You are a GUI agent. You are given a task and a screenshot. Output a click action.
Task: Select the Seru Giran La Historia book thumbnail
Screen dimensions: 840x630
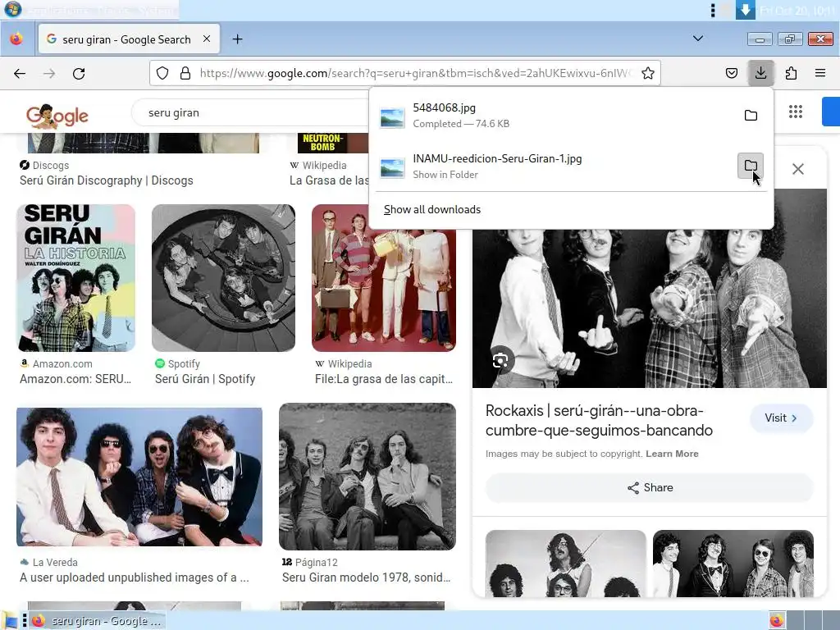tap(76, 278)
